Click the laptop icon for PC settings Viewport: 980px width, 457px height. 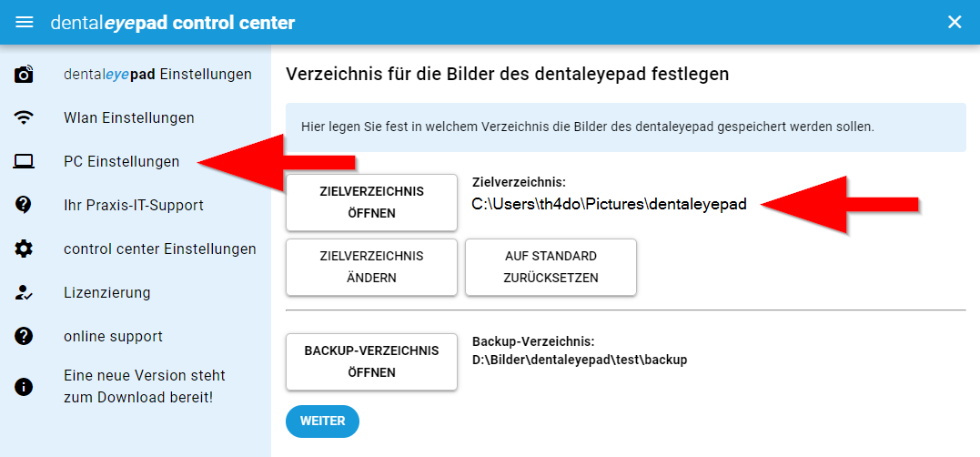(24, 161)
